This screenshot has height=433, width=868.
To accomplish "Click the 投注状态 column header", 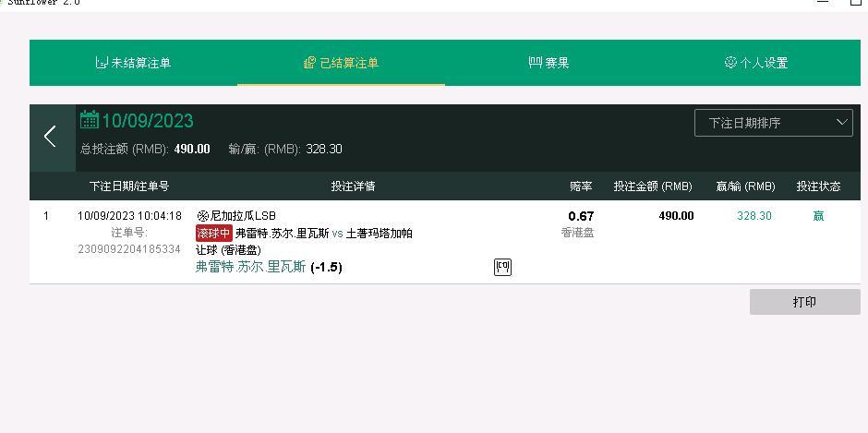I will coord(819,186).
